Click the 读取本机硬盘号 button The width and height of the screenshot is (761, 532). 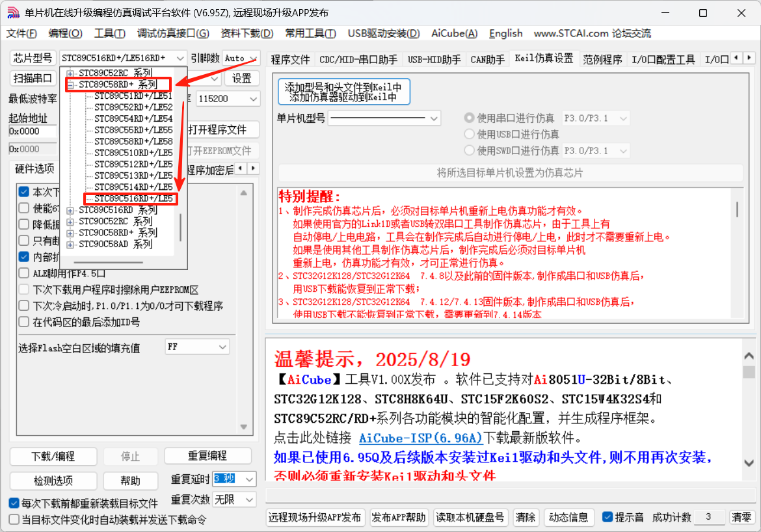(x=470, y=518)
